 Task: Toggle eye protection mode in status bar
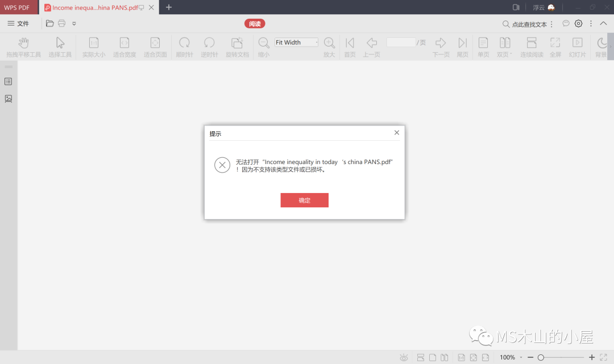404,357
